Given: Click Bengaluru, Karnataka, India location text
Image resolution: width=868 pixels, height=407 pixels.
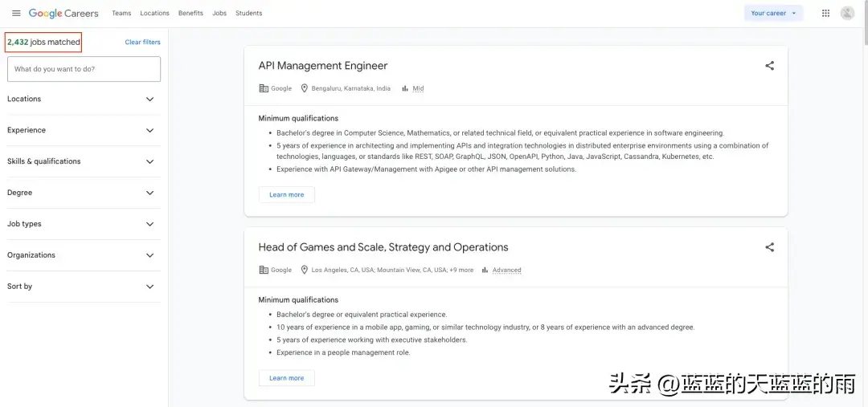Looking at the screenshot, I should (x=350, y=88).
